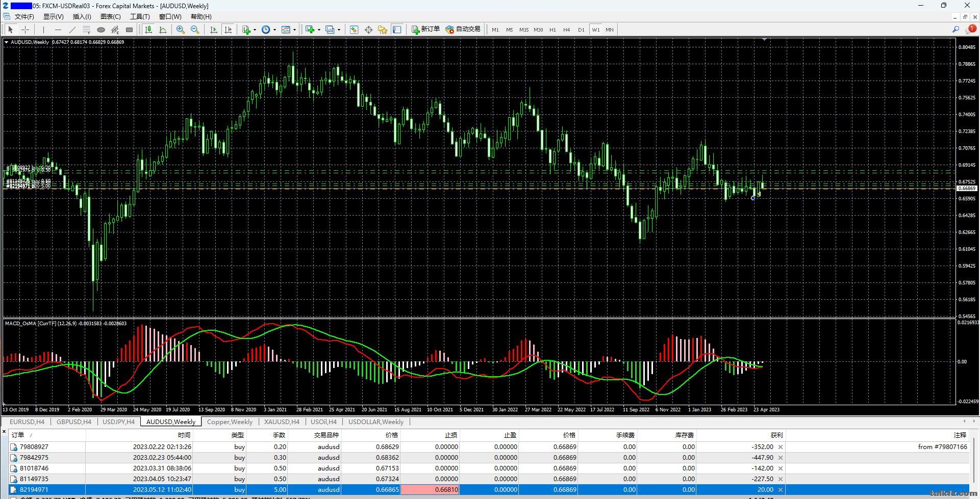The width and height of the screenshot is (980, 499).
Task: Expand the indicators dropdown arrow
Action: (255, 30)
